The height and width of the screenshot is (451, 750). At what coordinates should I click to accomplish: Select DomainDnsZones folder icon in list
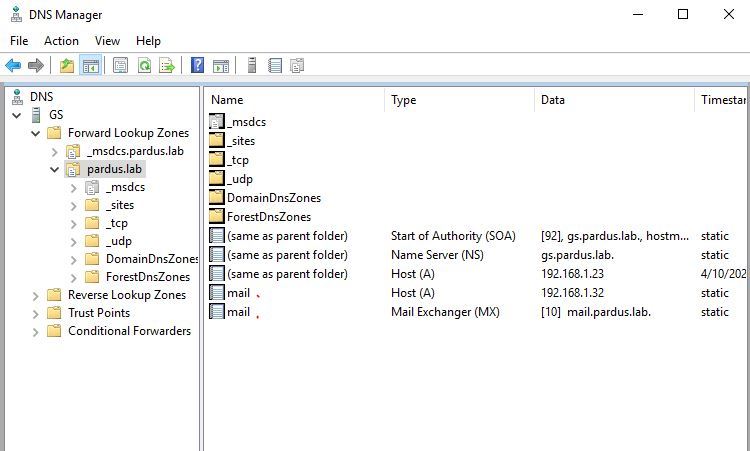[x=217, y=198]
